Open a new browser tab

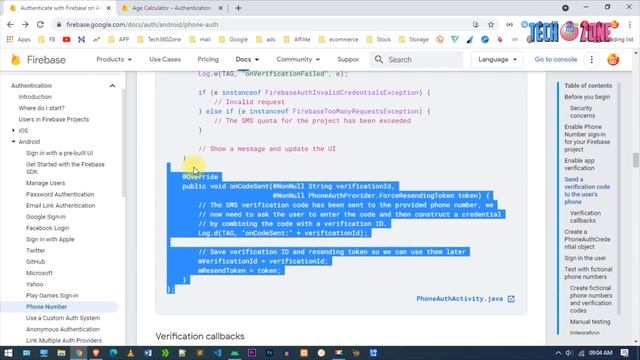tap(238, 8)
